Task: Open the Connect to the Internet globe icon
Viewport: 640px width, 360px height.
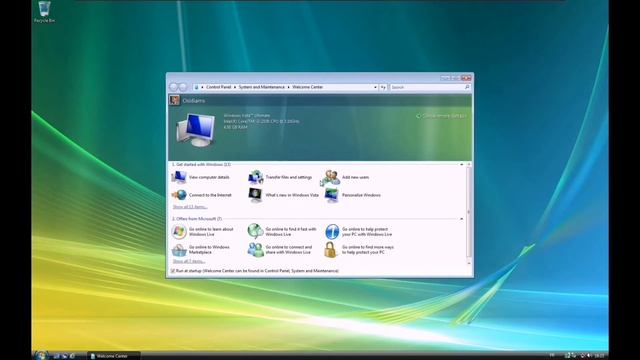Action: click(179, 195)
